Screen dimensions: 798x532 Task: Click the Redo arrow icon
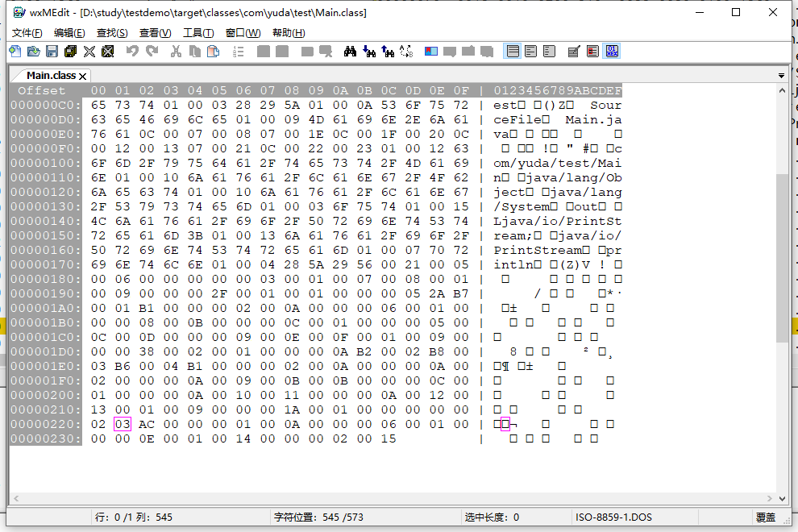152,52
